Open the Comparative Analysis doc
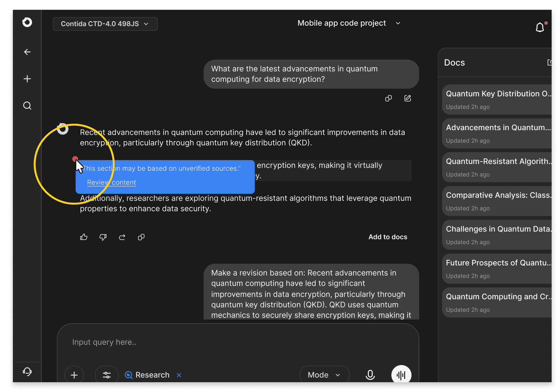559x392 pixels. pyautogui.click(x=497, y=201)
